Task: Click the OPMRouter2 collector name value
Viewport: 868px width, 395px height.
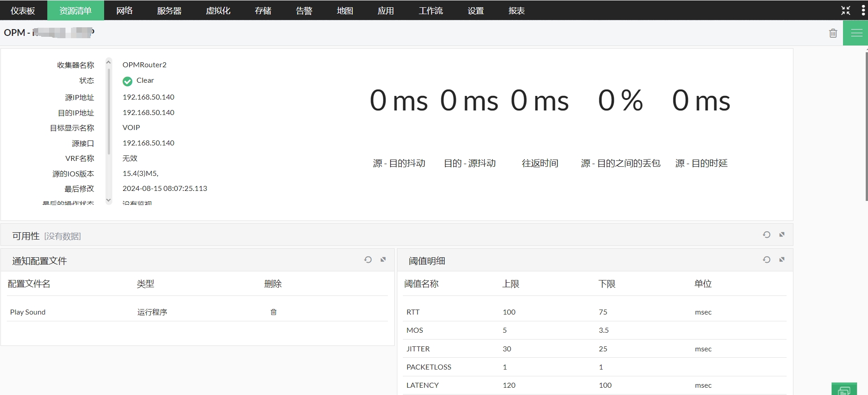Action: tap(145, 65)
